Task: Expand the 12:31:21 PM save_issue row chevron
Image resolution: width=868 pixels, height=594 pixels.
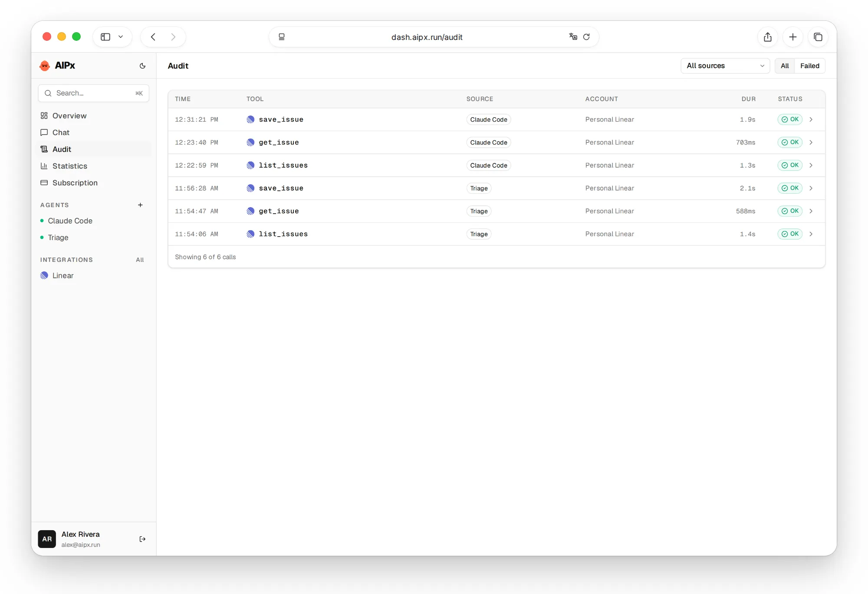Action: coord(811,119)
